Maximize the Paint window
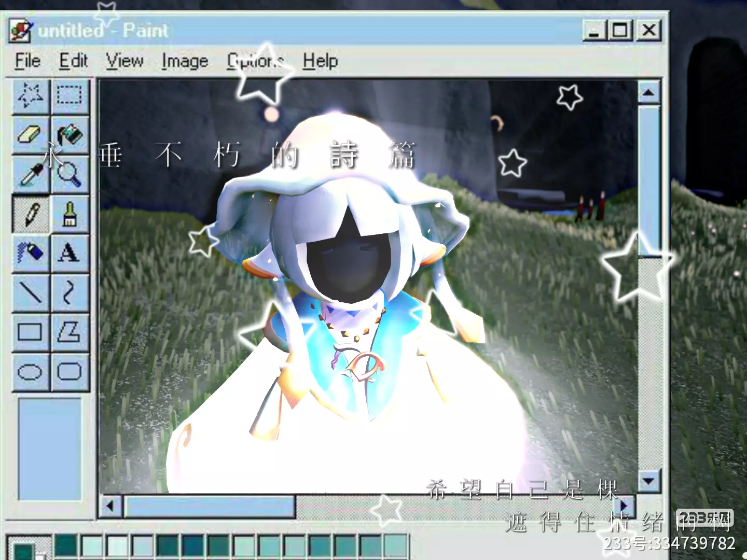Screen dimensions: 747x560 620,30
